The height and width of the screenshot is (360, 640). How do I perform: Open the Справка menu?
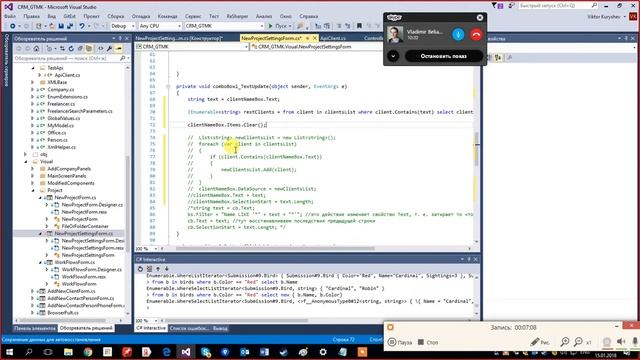coord(309,16)
